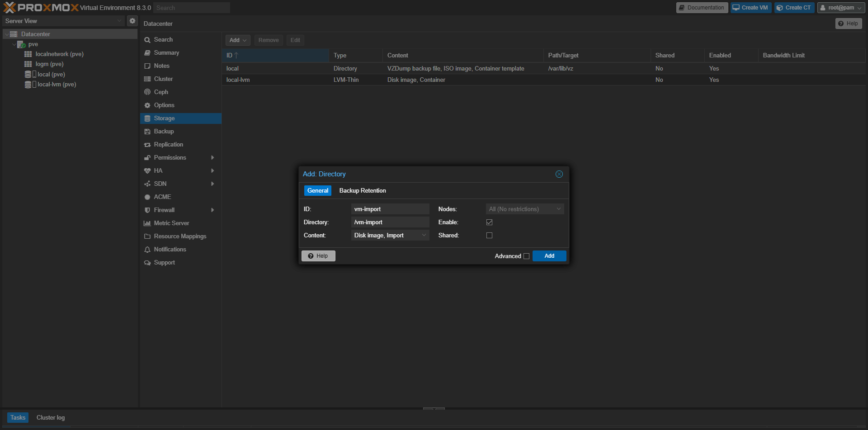868x430 pixels.
Task: Click the Add button in the dialog
Action: pos(549,256)
